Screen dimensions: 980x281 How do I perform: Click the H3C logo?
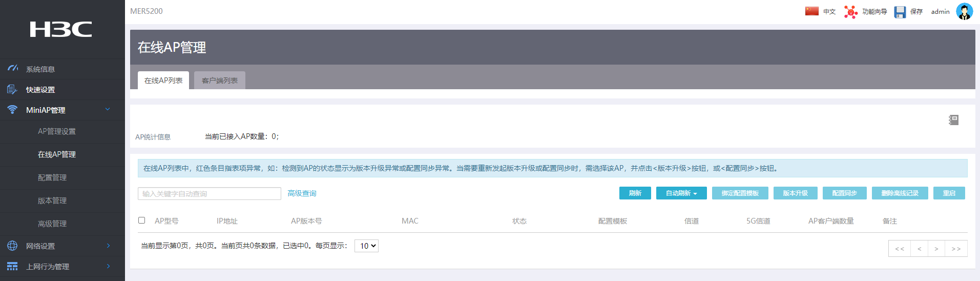tap(61, 29)
